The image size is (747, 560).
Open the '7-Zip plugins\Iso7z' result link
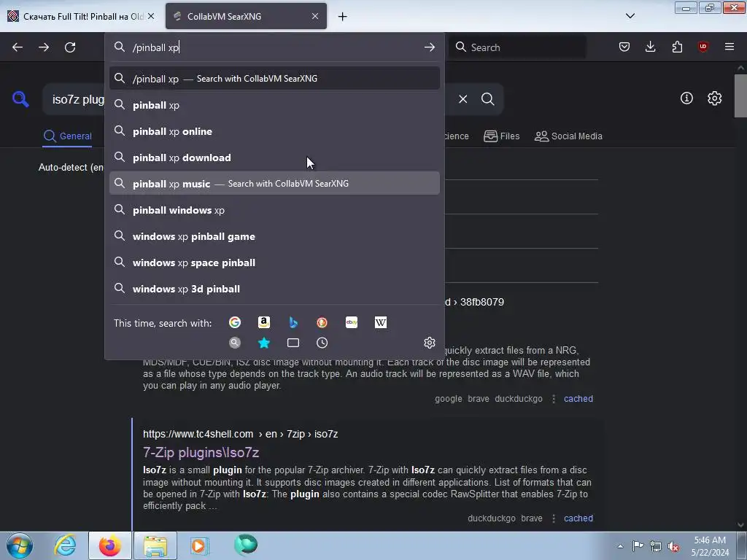pyautogui.click(x=201, y=452)
